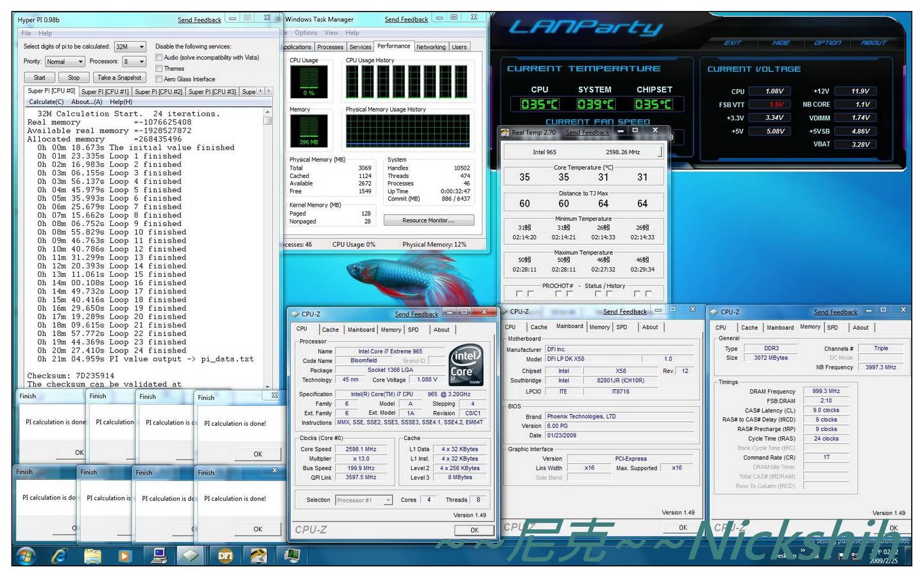Screen dimensions: 924x578
Task: Click HIDE in the LANParty panel
Action: click(x=780, y=42)
